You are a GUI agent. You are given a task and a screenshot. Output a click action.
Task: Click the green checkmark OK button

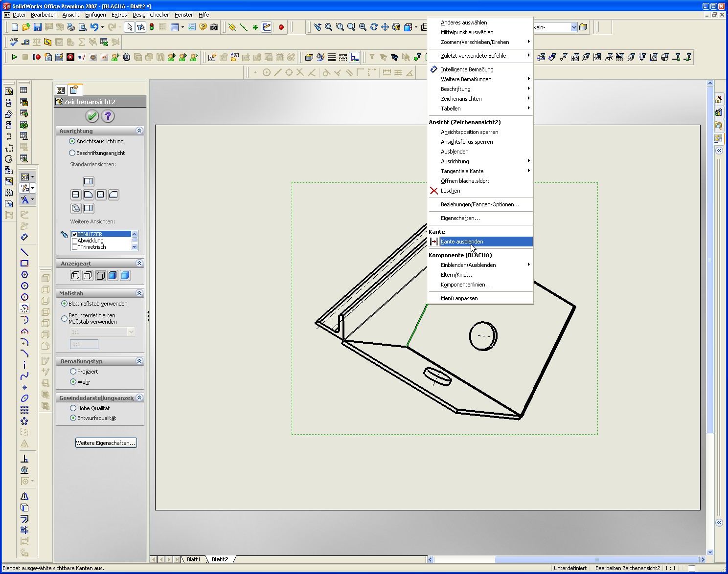[92, 116]
